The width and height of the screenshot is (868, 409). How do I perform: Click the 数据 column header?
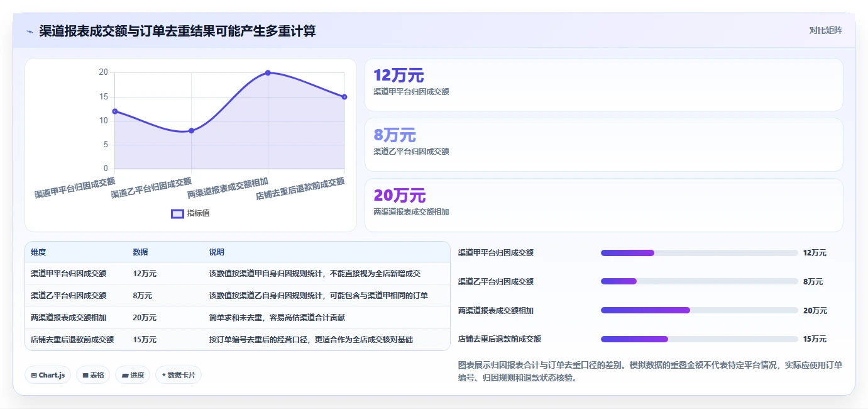point(141,252)
